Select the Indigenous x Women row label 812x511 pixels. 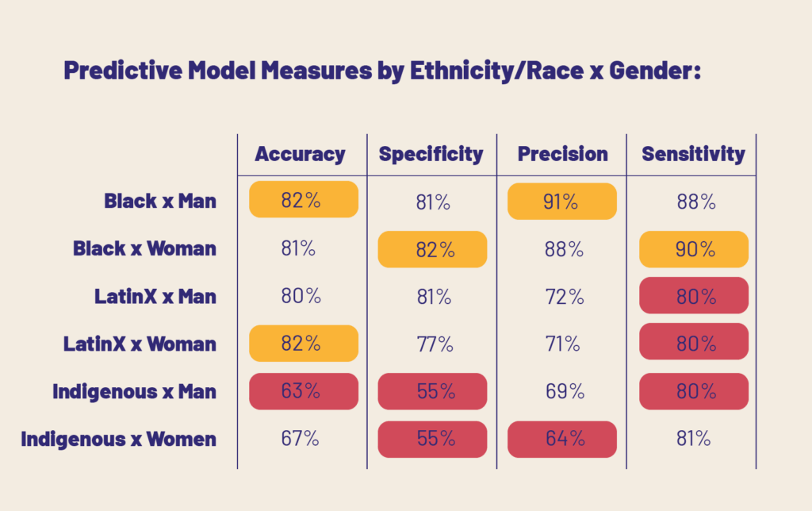(x=119, y=439)
